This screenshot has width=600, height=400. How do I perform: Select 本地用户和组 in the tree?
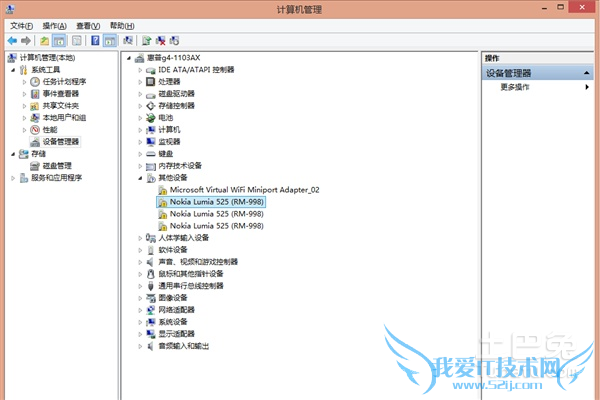click(64, 118)
